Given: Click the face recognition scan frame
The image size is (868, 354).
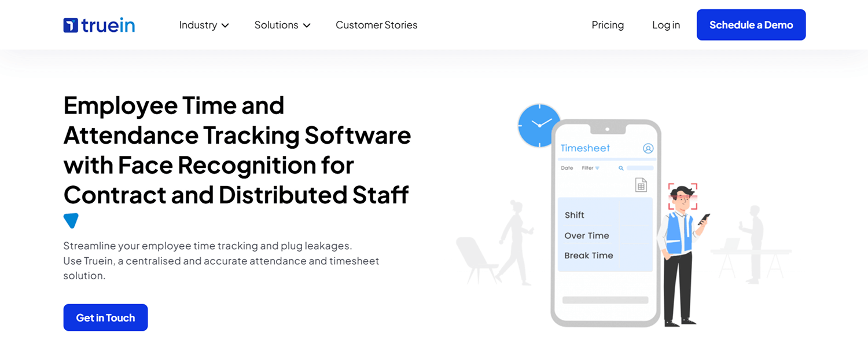Looking at the screenshot, I should 683,196.
